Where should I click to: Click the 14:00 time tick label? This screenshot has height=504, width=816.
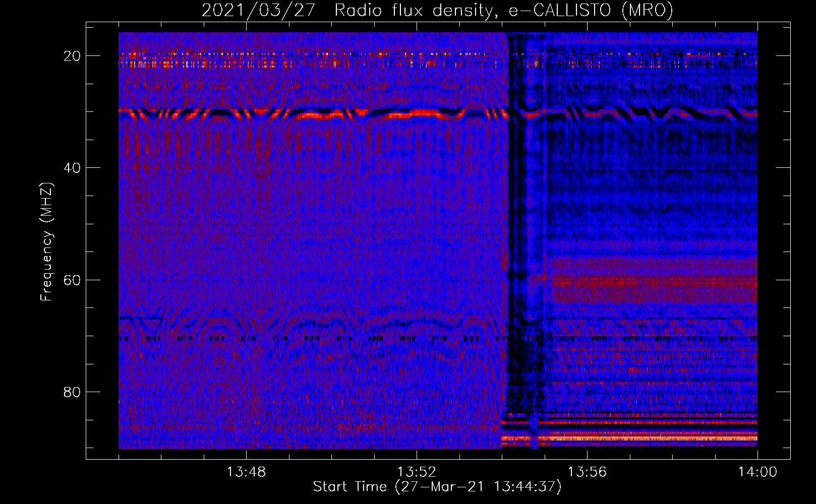point(757,472)
